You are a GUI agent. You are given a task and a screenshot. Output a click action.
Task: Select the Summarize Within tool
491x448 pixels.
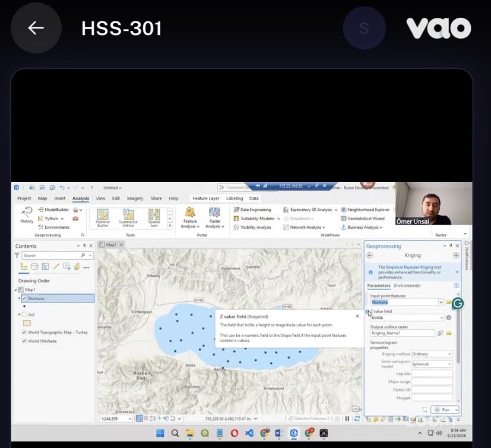(x=128, y=217)
